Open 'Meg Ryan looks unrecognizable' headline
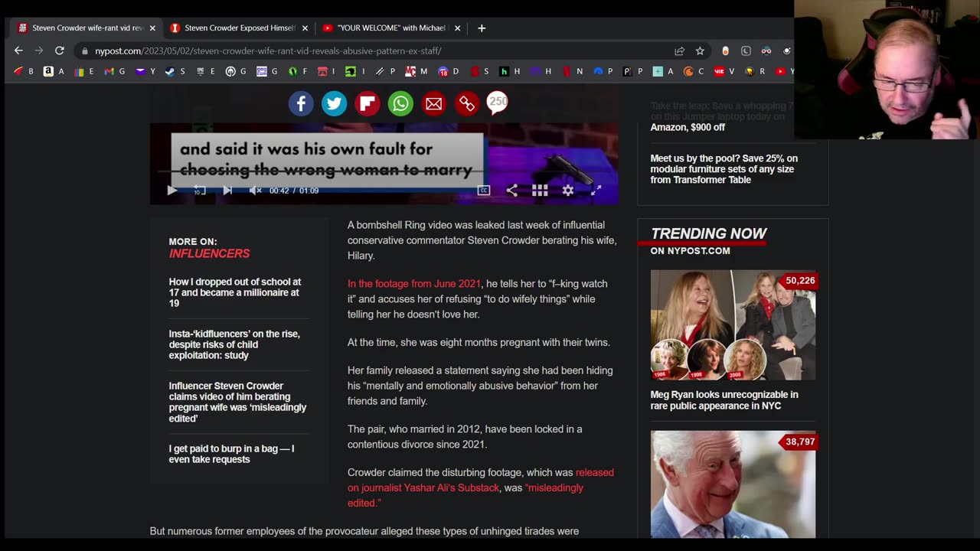This screenshot has height=551, width=980. point(724,400)
